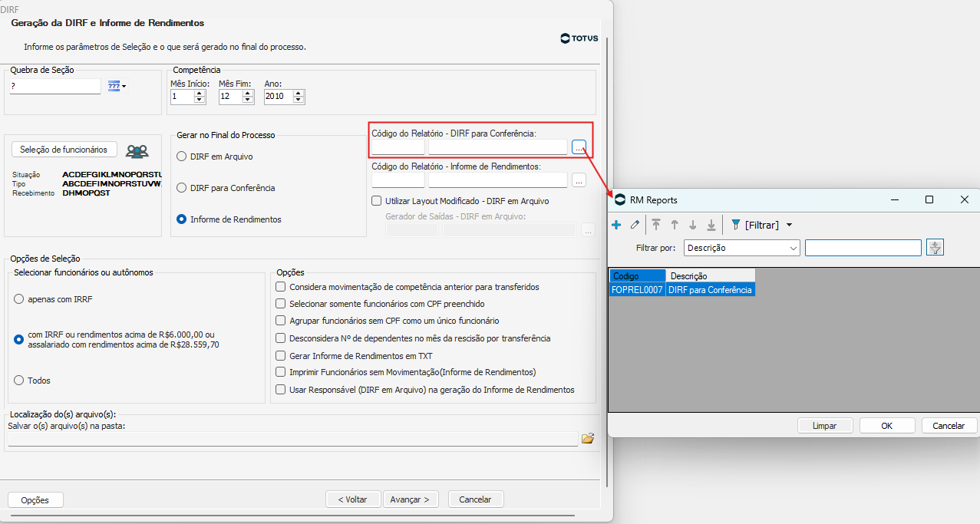Check Agrupar funcionários sem CPF

(x=281, y=321)
